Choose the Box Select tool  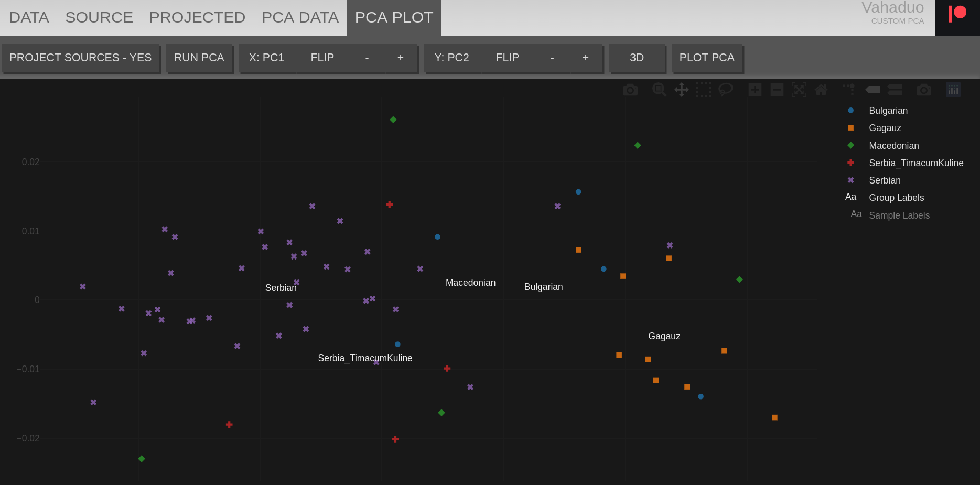click(x=703, y=90)
